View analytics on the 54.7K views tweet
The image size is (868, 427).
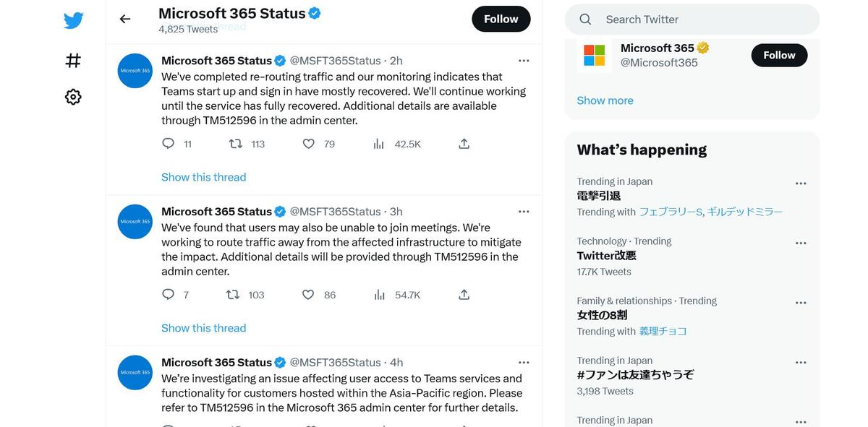(379, 295)
